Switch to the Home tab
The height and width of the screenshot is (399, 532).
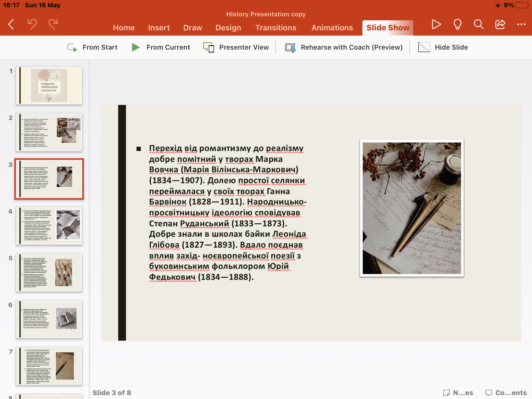[x=124, y=28]
